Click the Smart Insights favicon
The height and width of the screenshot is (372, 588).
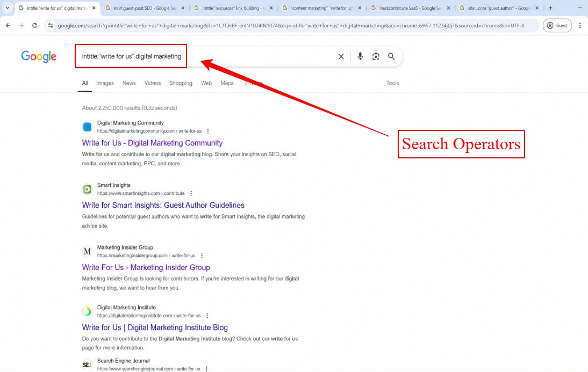click(x=87, y=189)
